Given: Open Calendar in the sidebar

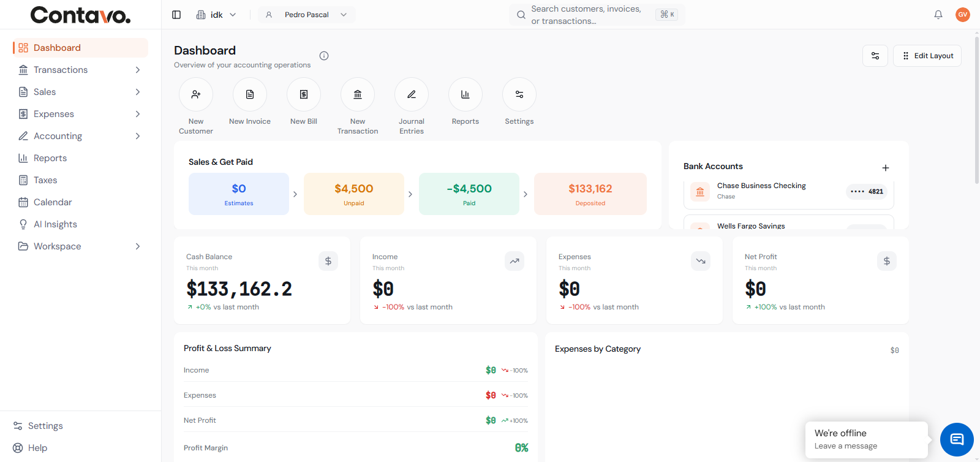Looking at the screenshot, I should point(80,202).
